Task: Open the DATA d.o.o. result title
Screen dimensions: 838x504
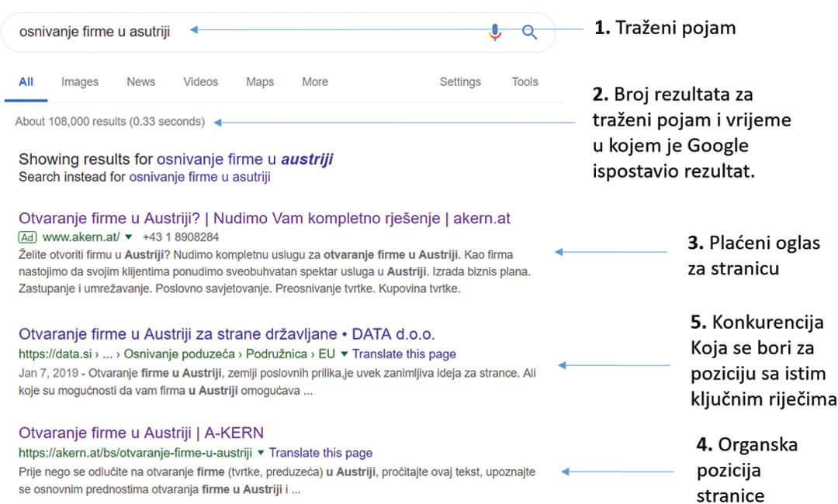Action: (227, 334)
